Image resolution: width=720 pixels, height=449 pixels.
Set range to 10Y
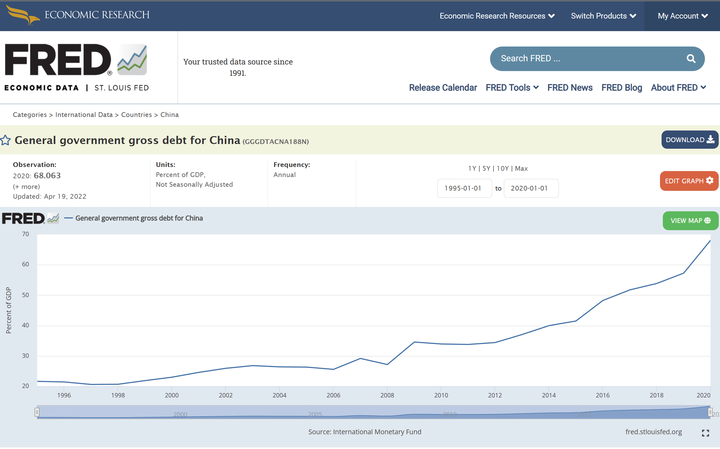[503, 168]
